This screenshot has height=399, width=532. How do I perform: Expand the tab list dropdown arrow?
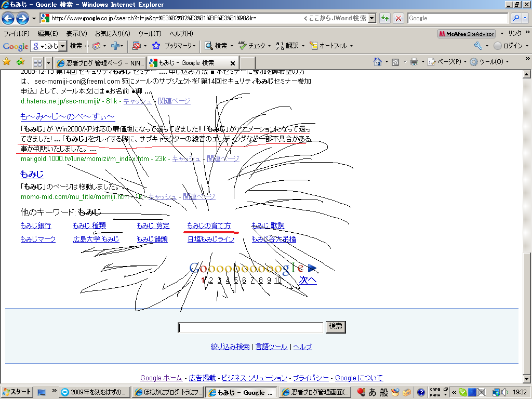coord(48,63)
